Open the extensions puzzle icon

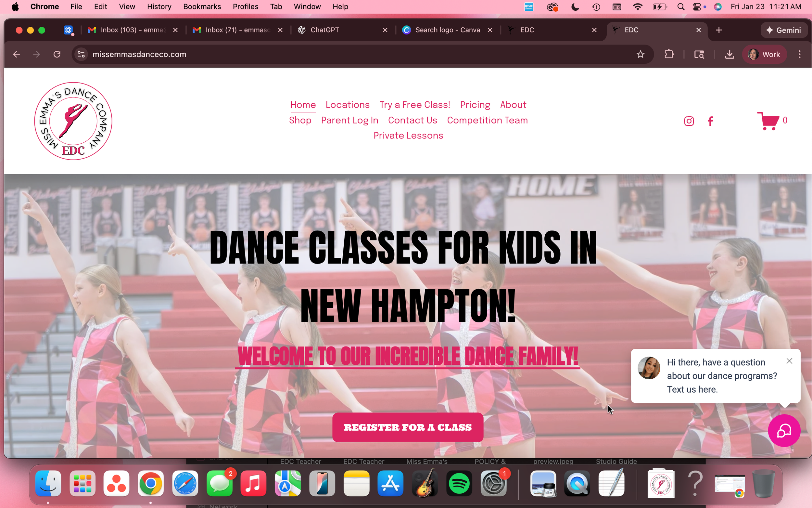669,54
